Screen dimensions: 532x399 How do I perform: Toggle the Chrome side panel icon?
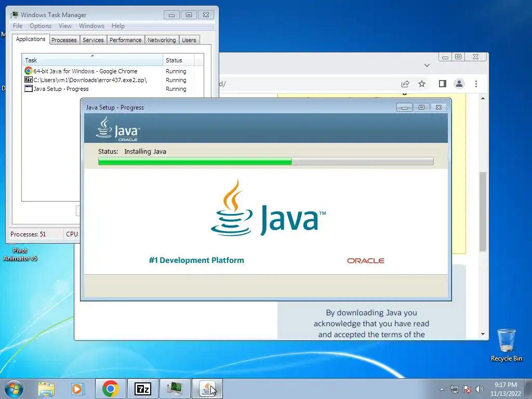pyautogui.click(x=443, y=84)
